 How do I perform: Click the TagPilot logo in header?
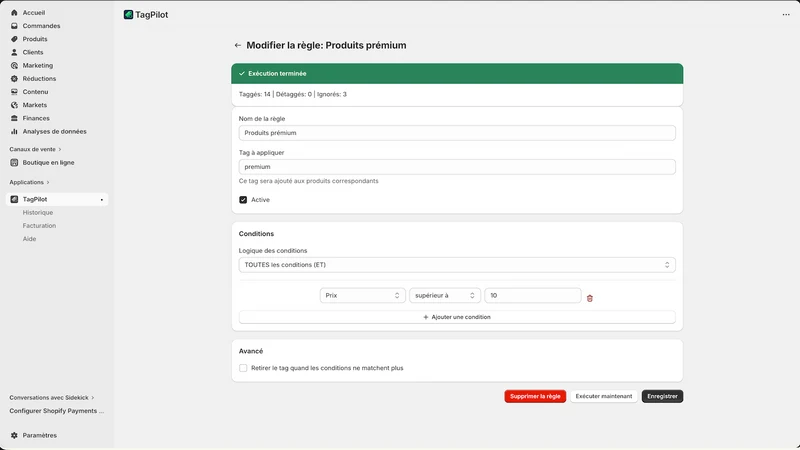[129, 15]
